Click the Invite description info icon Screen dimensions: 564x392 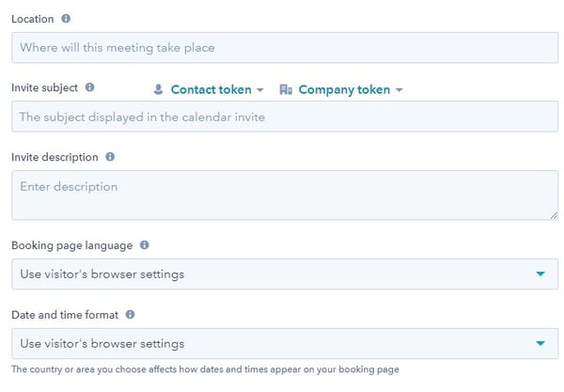[110, 157]
